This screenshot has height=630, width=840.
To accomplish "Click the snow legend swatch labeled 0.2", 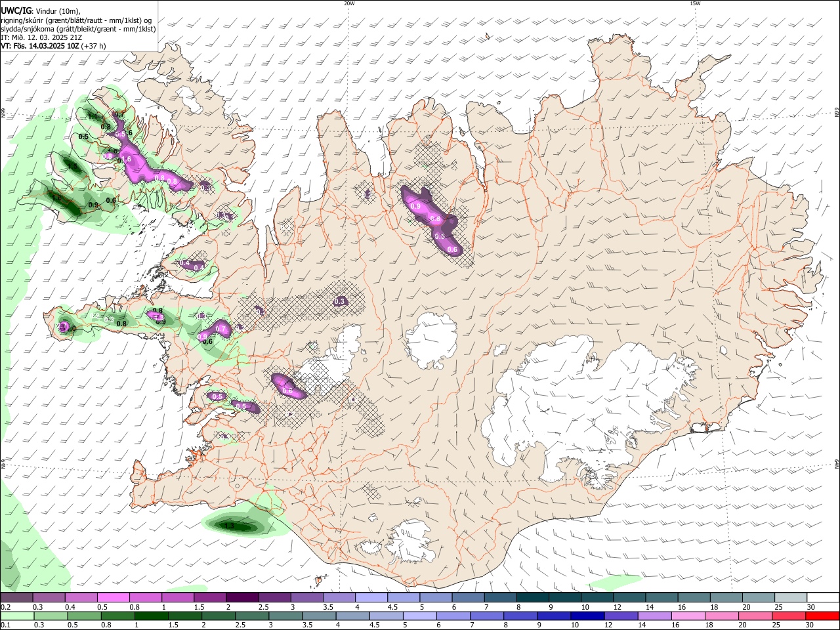I will [16, 597].
